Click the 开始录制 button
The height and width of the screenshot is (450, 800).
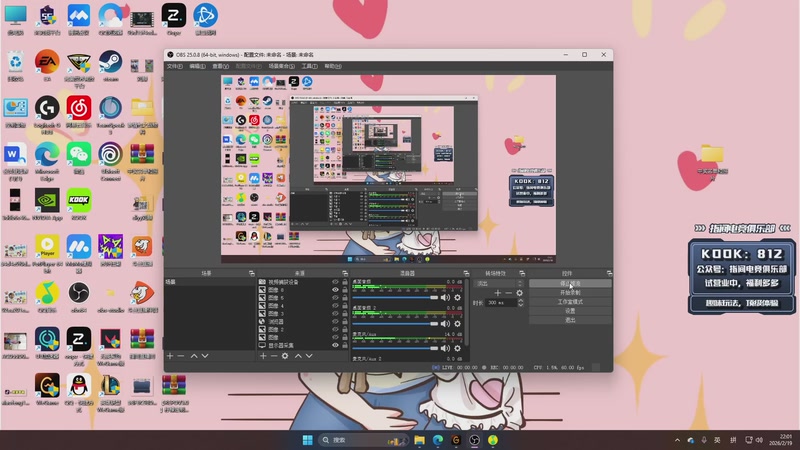coord(570,292)
